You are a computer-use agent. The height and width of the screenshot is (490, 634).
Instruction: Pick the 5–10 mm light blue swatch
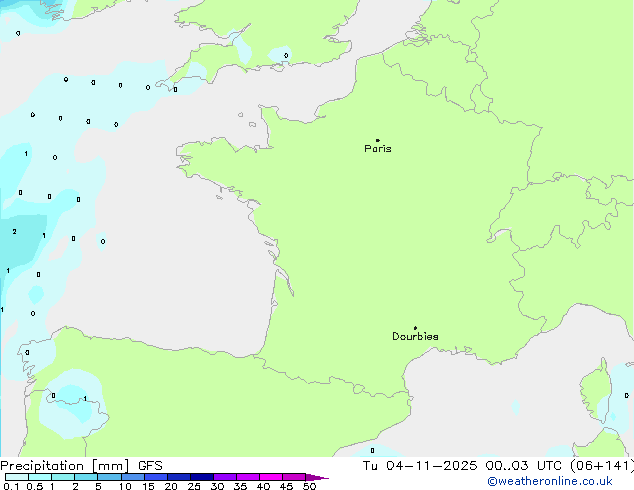tap(109, 477)
